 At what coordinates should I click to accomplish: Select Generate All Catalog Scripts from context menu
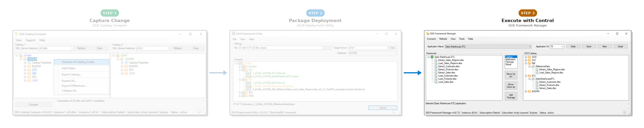[78, 62]
